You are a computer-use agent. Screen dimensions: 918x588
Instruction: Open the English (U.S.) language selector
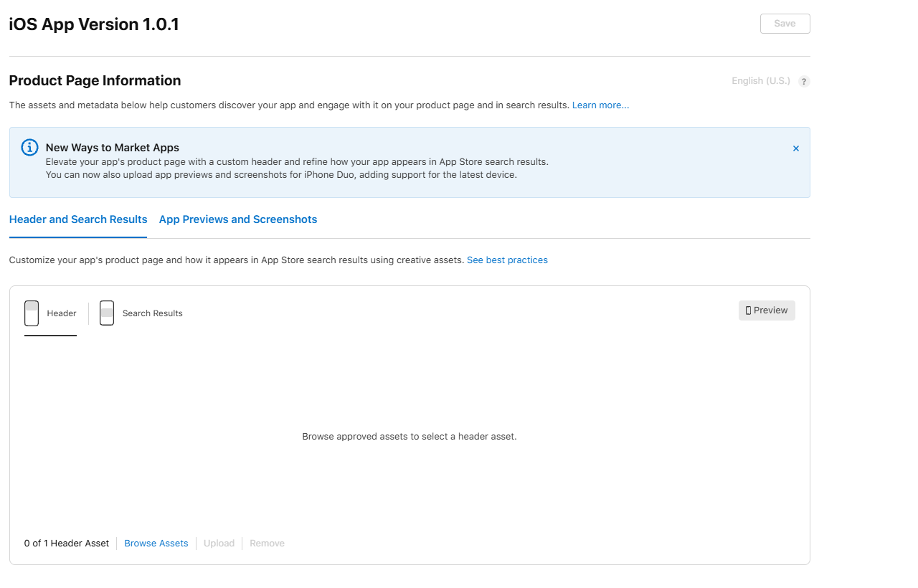click(x=761, y=81)
